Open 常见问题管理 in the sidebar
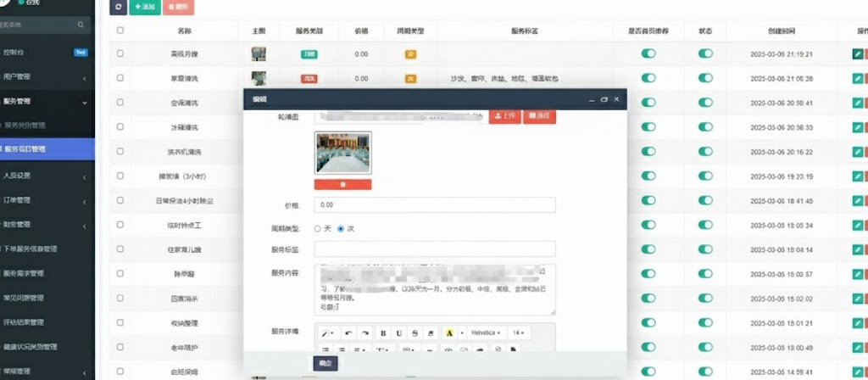The height and width of the screenshot is (380, 868). 36,298
